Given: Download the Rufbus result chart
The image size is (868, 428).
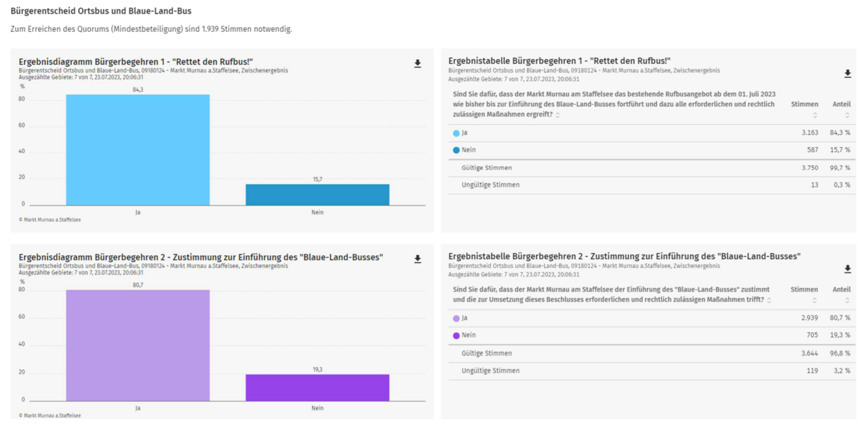Looking at the screenshot, I should [418, 64].
